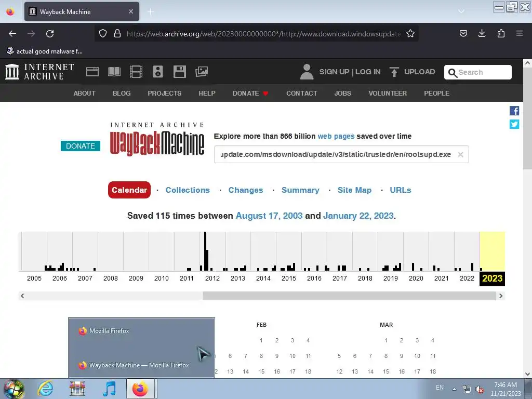Click the network tray icon
Screen dimensions: 532x399
click(x=467, y=390)
